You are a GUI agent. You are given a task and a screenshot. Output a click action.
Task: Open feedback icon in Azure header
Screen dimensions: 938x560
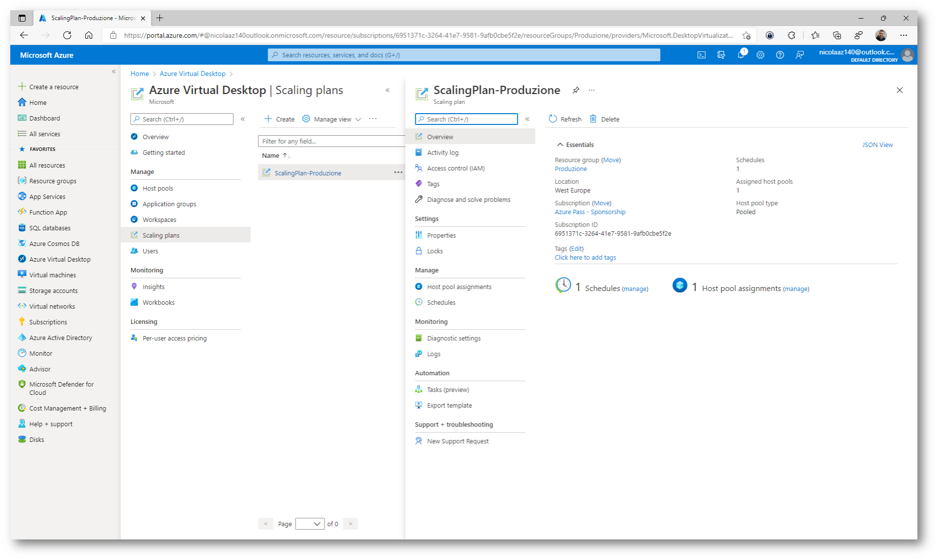799,55
